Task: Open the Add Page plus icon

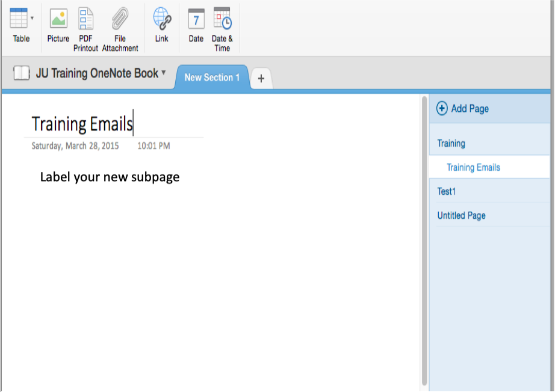Action: pyautogui.click(x=441, y=108)
